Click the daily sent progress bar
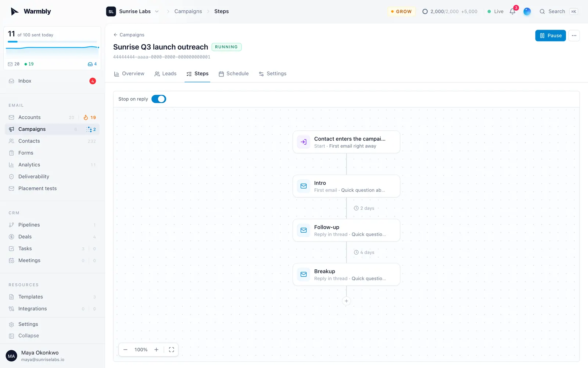This screenshot has width=588, height=368. tap(52, 42)
